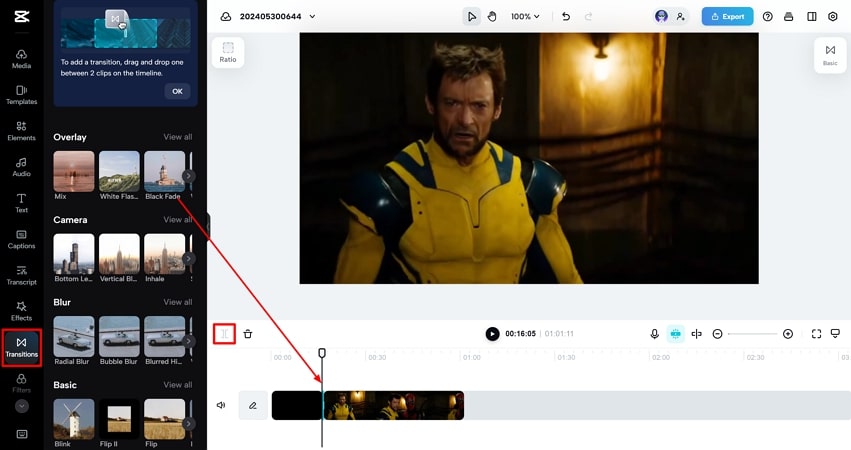Screen dimensions: 851x450
Task: Show more Camera transitions arrow
Action: [x=188, y=258]
